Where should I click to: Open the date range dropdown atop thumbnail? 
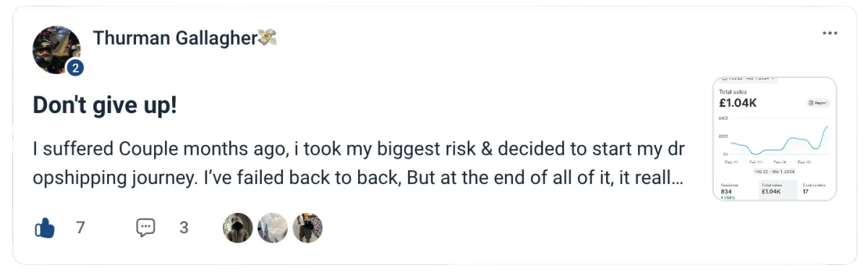point(749,79)
